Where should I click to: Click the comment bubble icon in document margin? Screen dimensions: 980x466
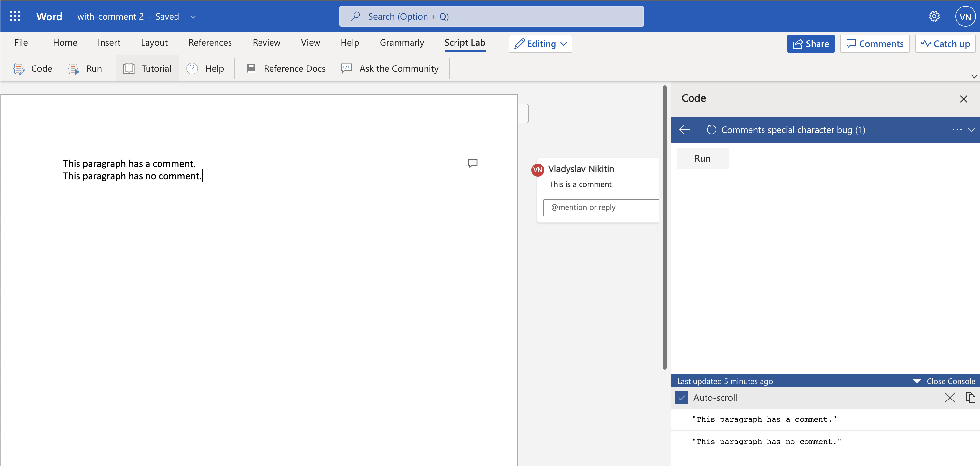472,163
